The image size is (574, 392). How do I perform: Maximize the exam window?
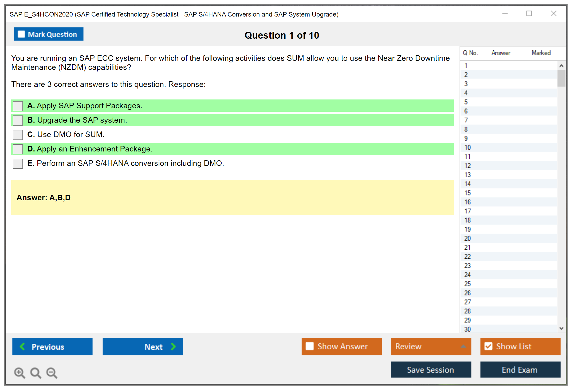[x=529, y=14]
